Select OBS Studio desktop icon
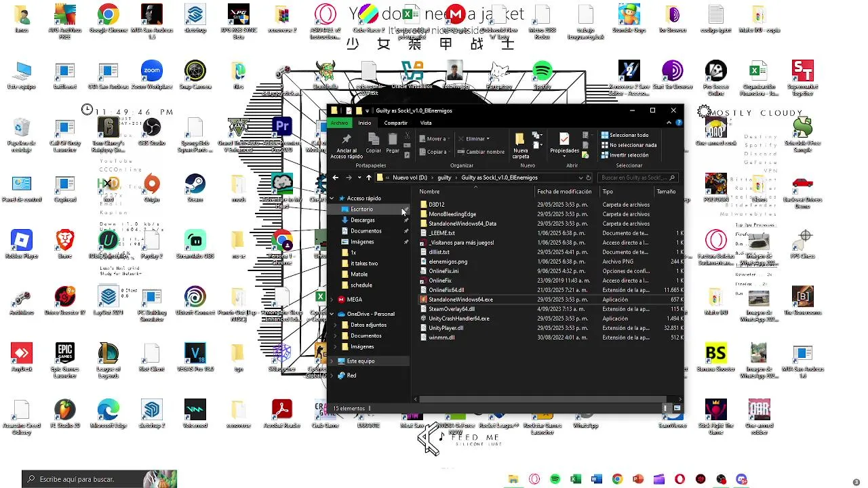868x488 pixels. (152, 131)
